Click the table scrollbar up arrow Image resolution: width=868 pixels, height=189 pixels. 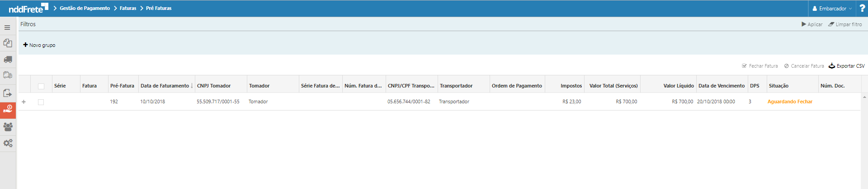pyautogui.click(x=864, y=97)
